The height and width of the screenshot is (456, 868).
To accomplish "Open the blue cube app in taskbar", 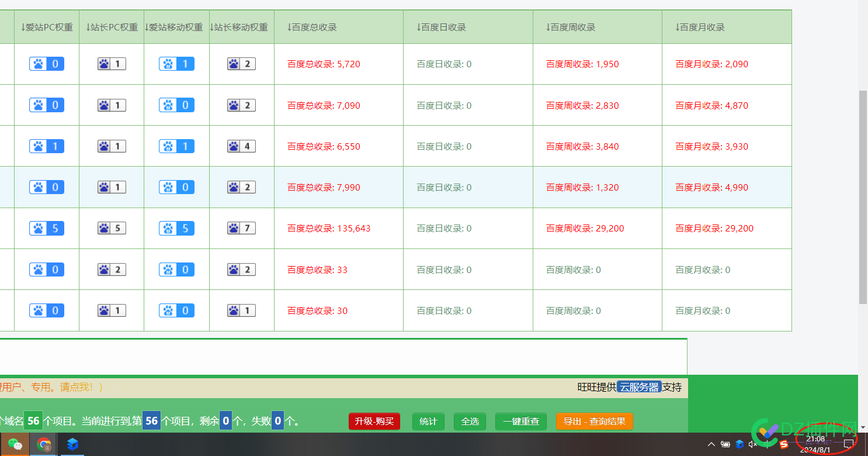I will pos(72,444).
